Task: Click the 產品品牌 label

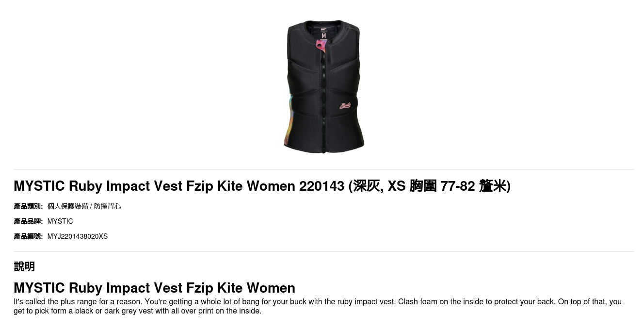Action: pos(28,221)
